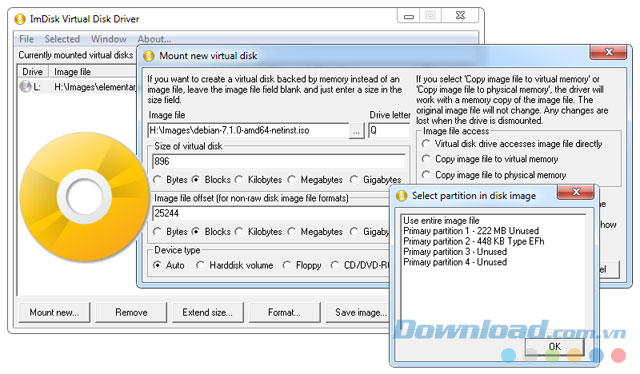The height and width of the screenshot is (374, 640).
Task: Select Megabytes unit for virtual disk size
Action: [315, 180]
